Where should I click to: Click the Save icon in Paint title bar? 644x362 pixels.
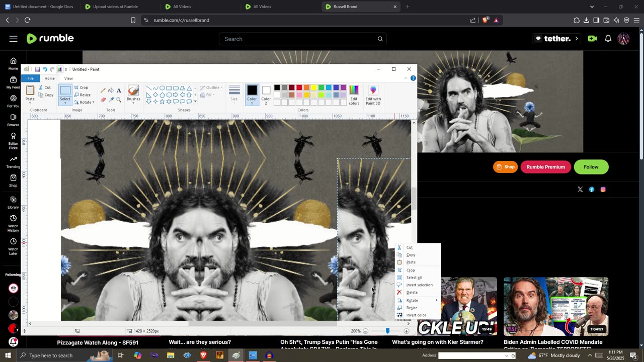pos(37,69)
